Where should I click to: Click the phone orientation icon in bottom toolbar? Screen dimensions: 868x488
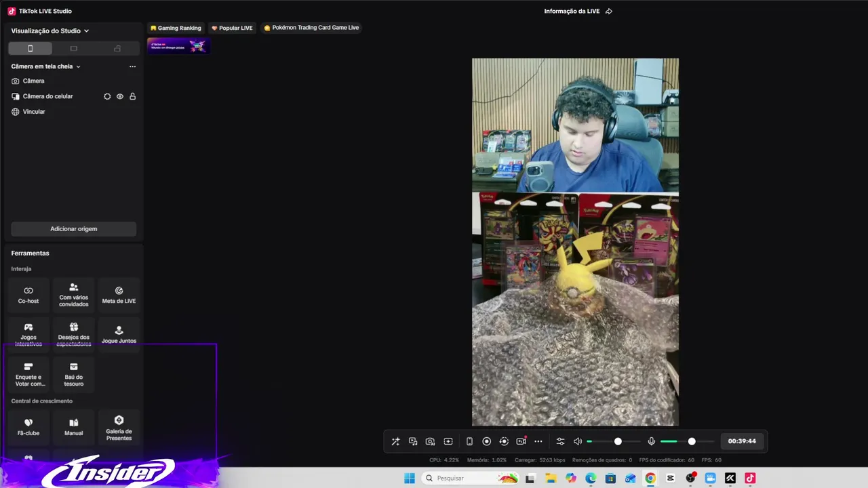469,441
